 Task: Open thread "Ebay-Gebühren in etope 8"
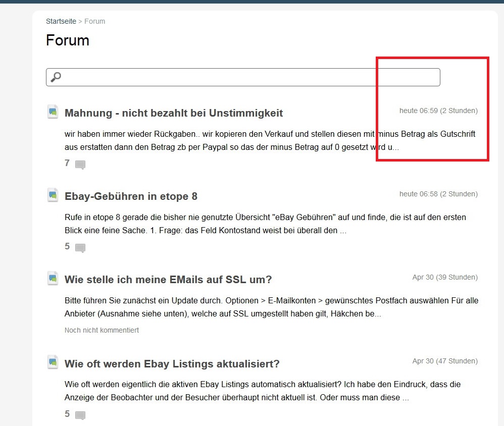tap(131, 196)
